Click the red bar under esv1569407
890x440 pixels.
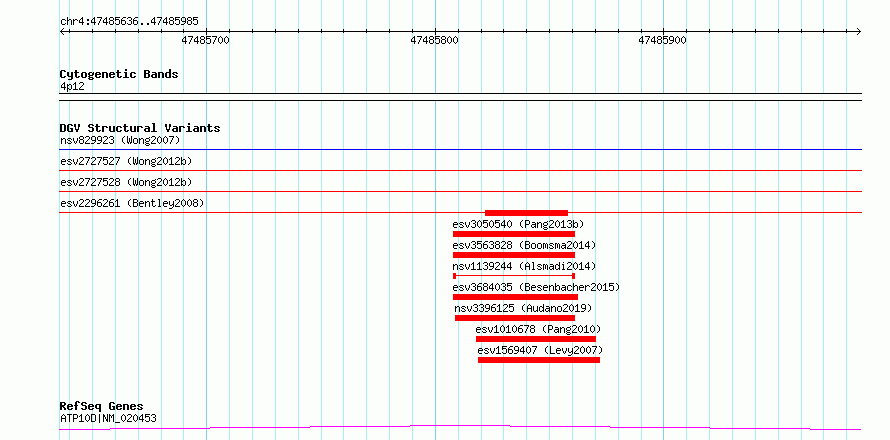539,360
